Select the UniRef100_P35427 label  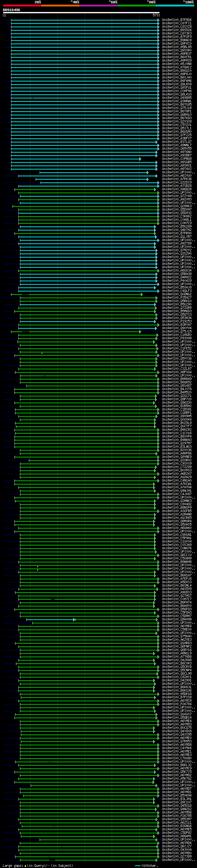[176, 298]
